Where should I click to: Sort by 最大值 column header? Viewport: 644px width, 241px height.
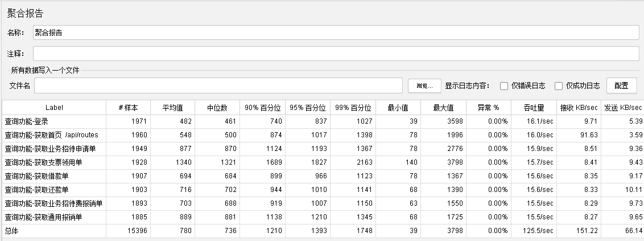point(443,108)
